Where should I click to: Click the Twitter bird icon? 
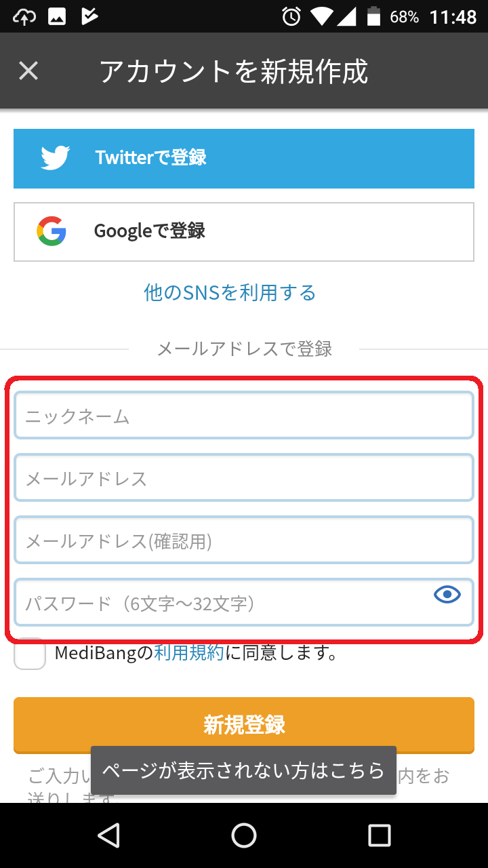(x=54, y=158)
